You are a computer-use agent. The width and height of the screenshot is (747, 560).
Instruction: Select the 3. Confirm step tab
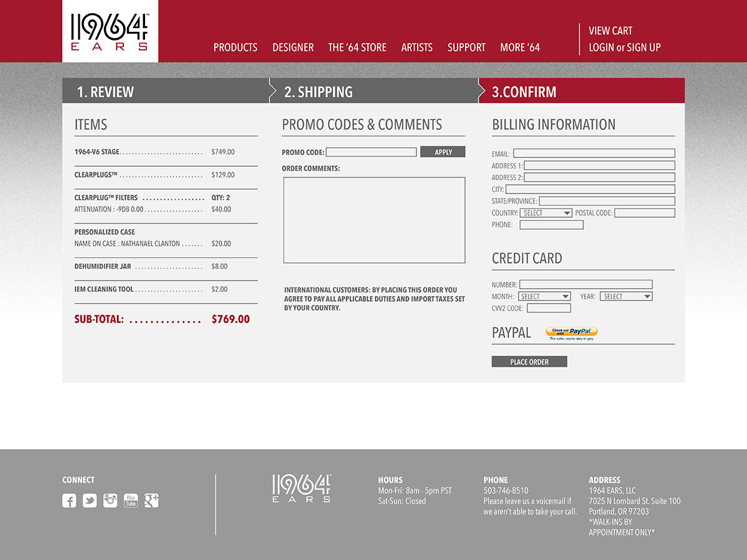click(581, 91)
